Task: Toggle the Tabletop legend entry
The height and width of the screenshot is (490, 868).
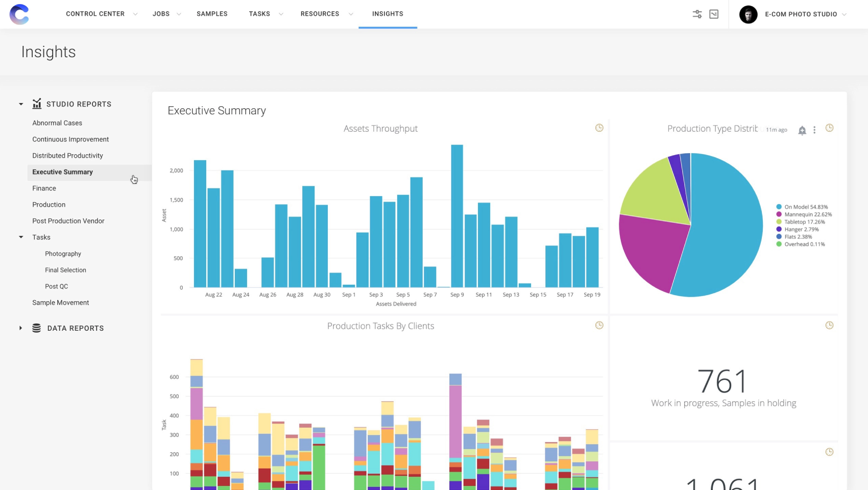Action: [x=802, y=222]
